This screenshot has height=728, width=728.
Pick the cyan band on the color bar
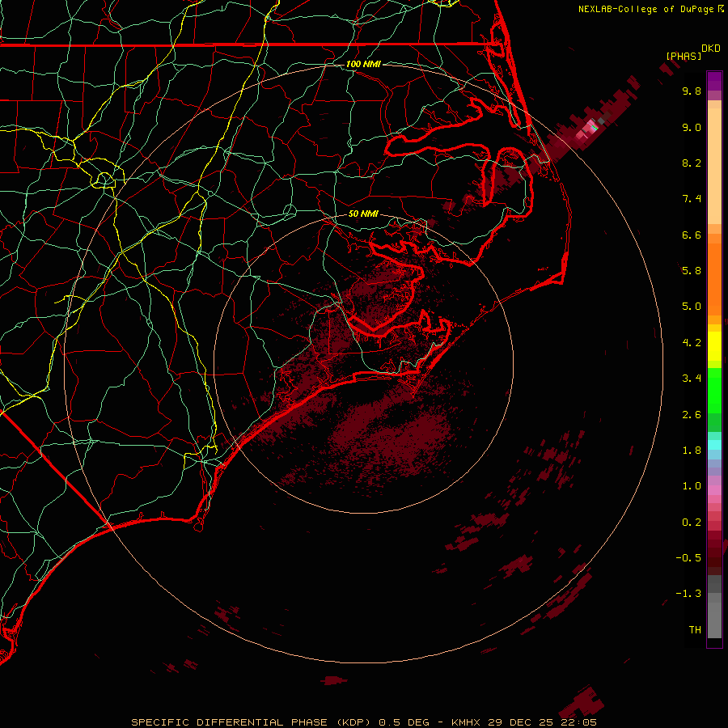[714, 445]
